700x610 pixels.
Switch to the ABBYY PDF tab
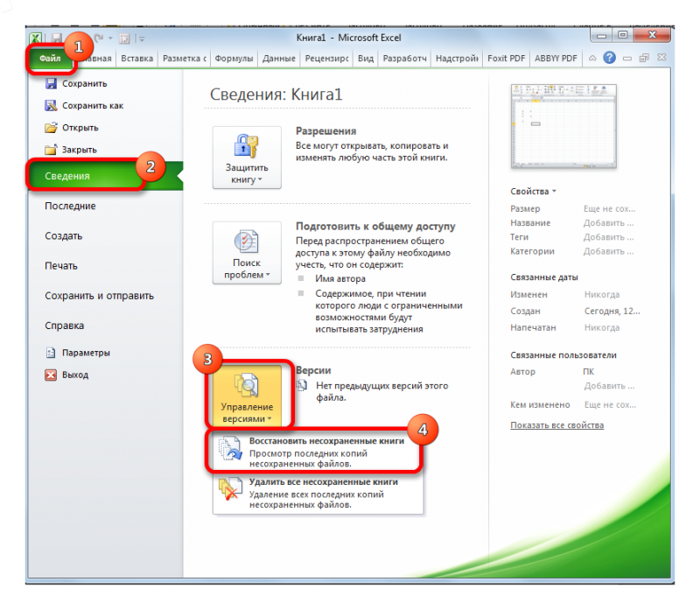556,59
